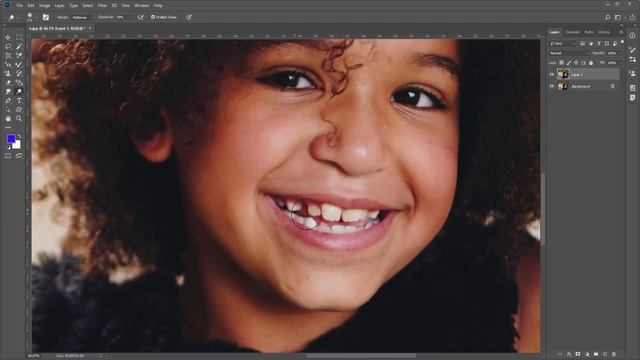Open the Range dropdown in options bar
Image resolution: width=640 pixels, height=360 pixels.
coord(82,18)
